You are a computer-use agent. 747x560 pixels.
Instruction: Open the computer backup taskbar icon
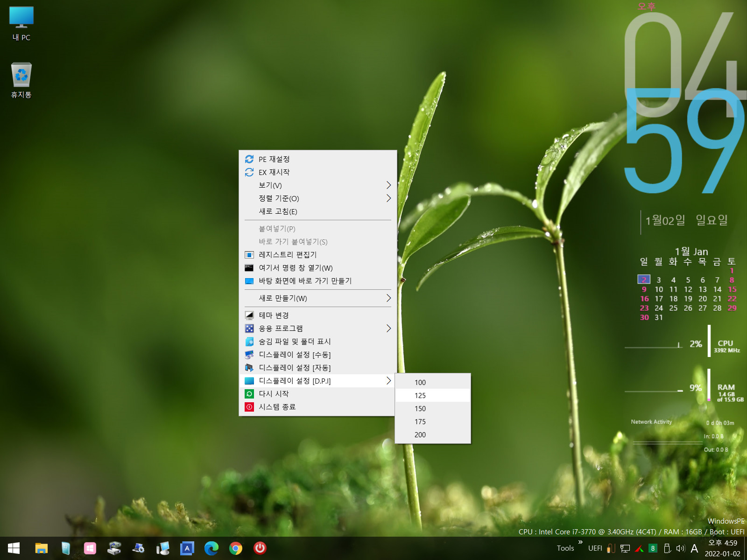click(162, 548)
